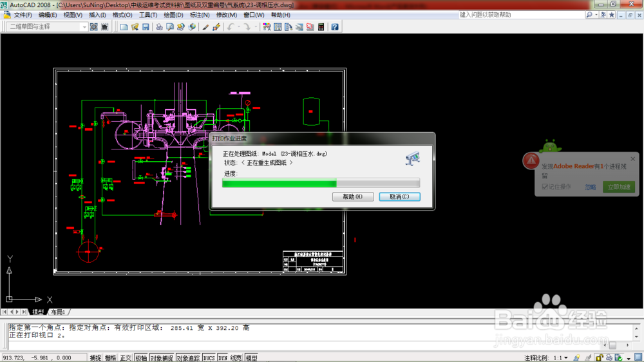Toggle 捕捉 snap mode
The height and width of the screenshot is (362, 644).
point(96,358)
